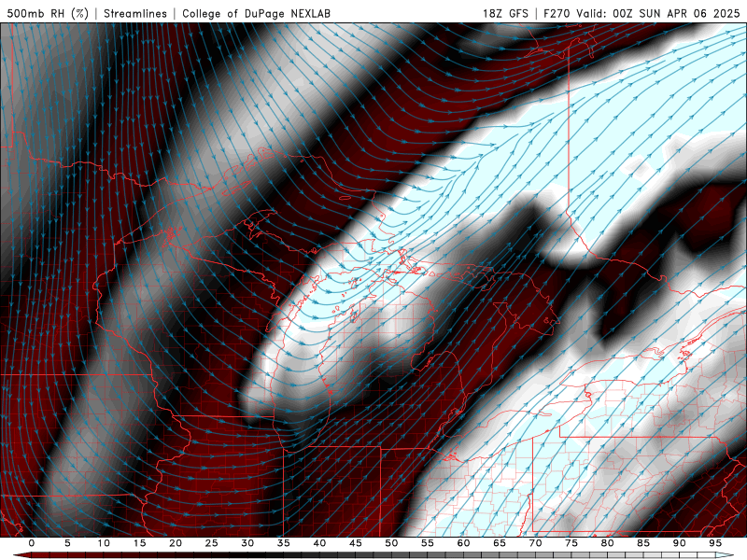The width and height of the screenshot is (747, 560).
Task: Click the colorbar tick label "75"
Action: coord(571,543)
